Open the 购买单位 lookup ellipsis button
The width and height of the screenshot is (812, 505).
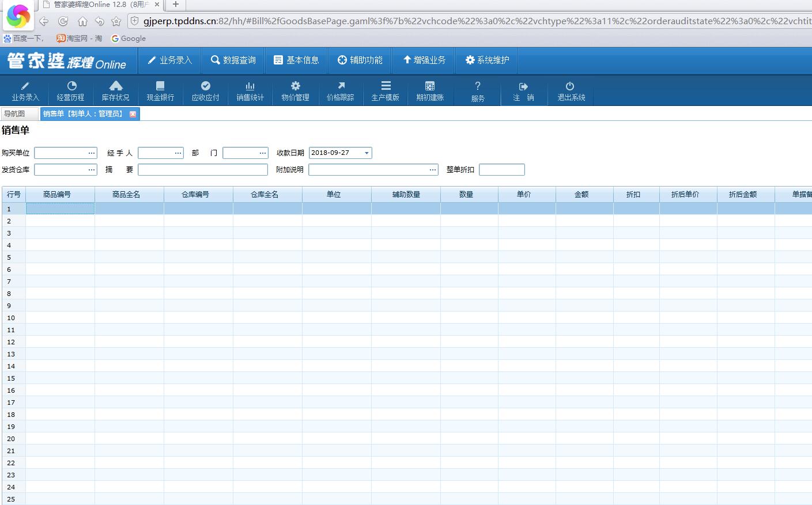tap(92, 153)
